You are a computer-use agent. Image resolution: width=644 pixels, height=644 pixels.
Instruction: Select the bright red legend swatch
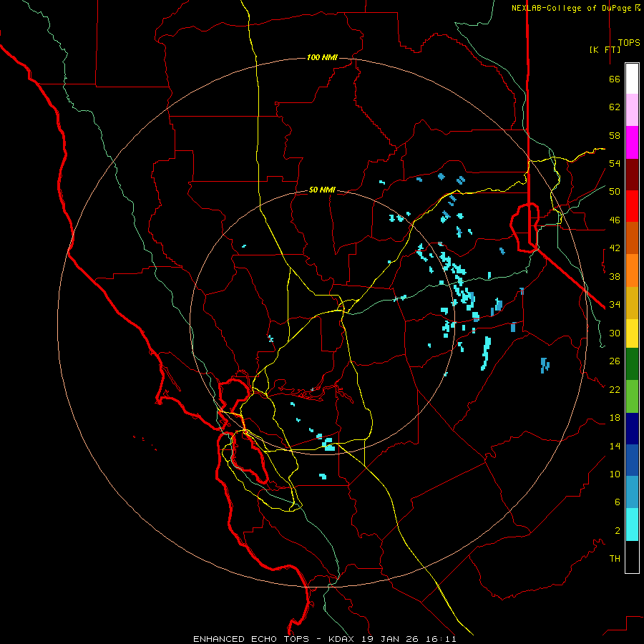(632, 206)
